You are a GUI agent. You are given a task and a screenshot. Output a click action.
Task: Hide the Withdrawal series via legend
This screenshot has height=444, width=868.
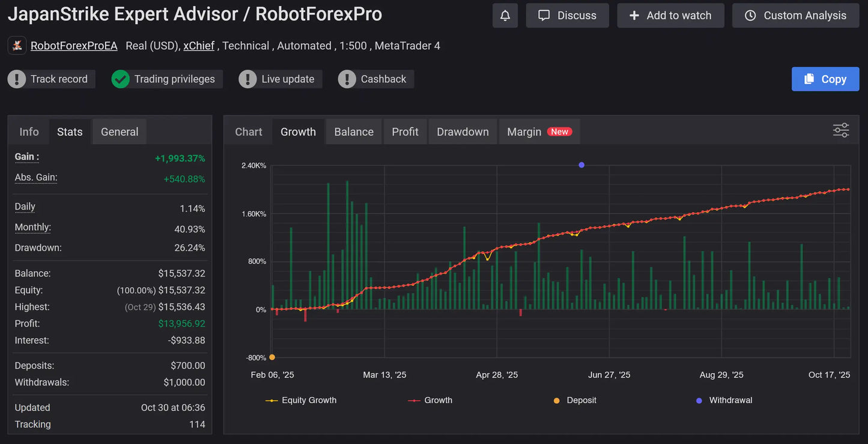(724, 400)
